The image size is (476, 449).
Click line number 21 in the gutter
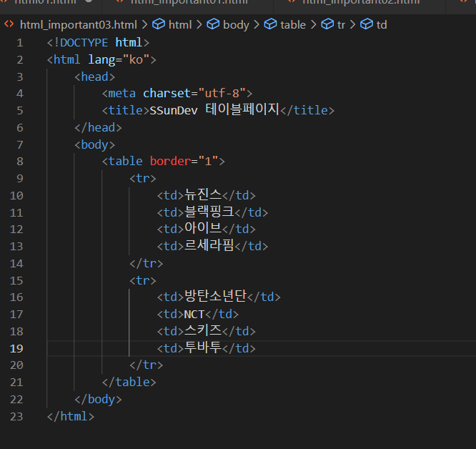[x=16, y=383]
